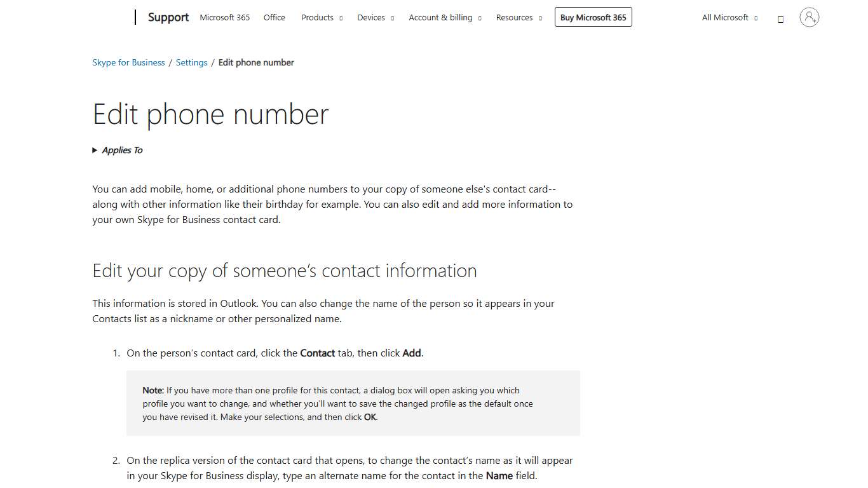The height and width of the screenshot is (488, 868).
Task: Go to the Settings breadcrumb link
Action: (191, 62)
